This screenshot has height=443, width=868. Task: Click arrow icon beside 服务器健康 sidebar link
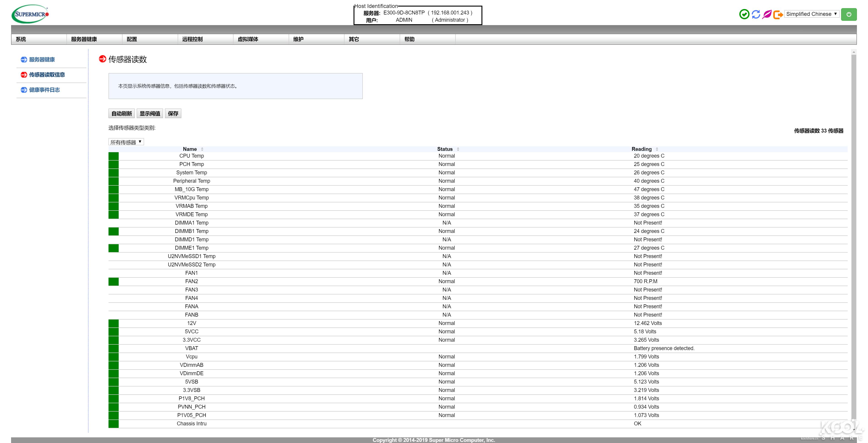[24, 60]
